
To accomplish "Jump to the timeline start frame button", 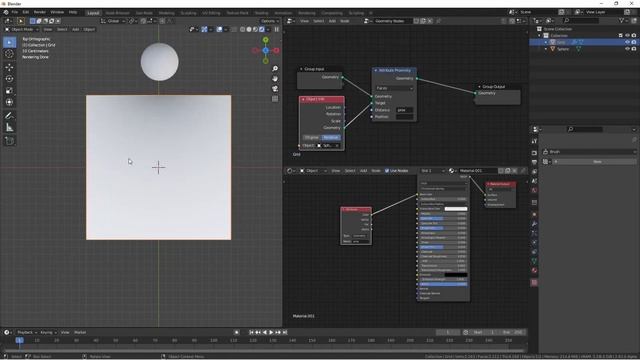I will [x=251, y=332].
